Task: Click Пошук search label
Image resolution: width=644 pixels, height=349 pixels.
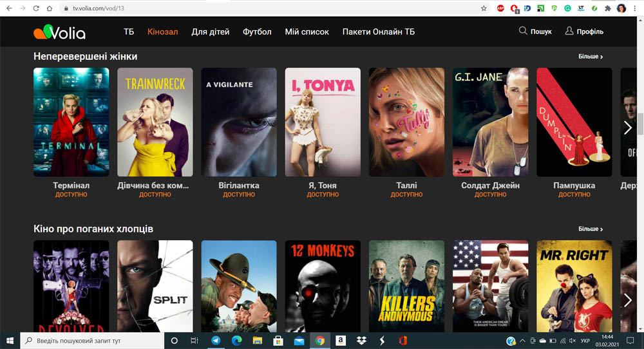Action: point(541,32)
